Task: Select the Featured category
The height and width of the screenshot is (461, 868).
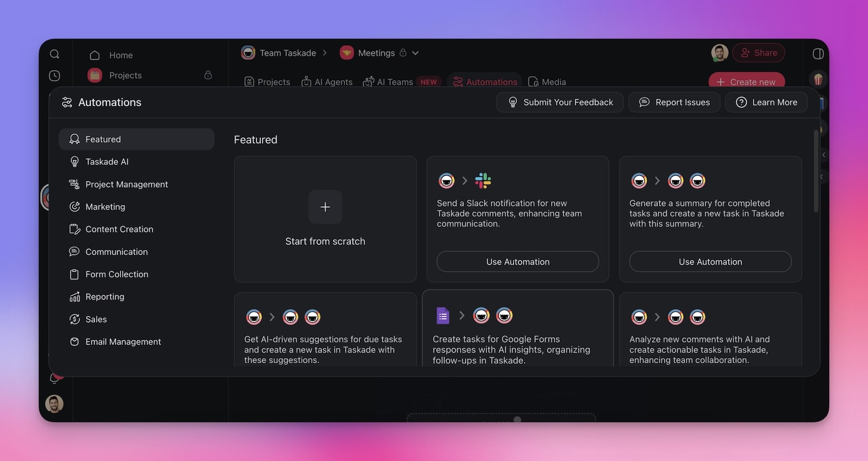Action: (x=137, y=139)
